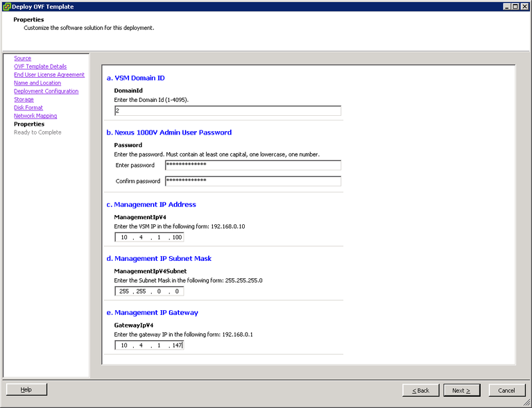This screenshot has width=532, height=408.
Task: Focus the Confirm password field
Action: pyautogui.click(x=253, y=181)
